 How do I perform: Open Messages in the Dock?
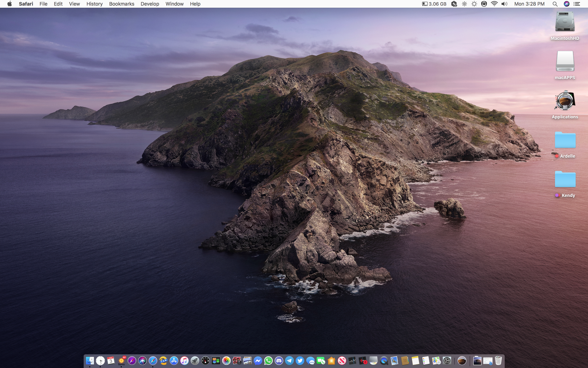click(x=310, y=361)
